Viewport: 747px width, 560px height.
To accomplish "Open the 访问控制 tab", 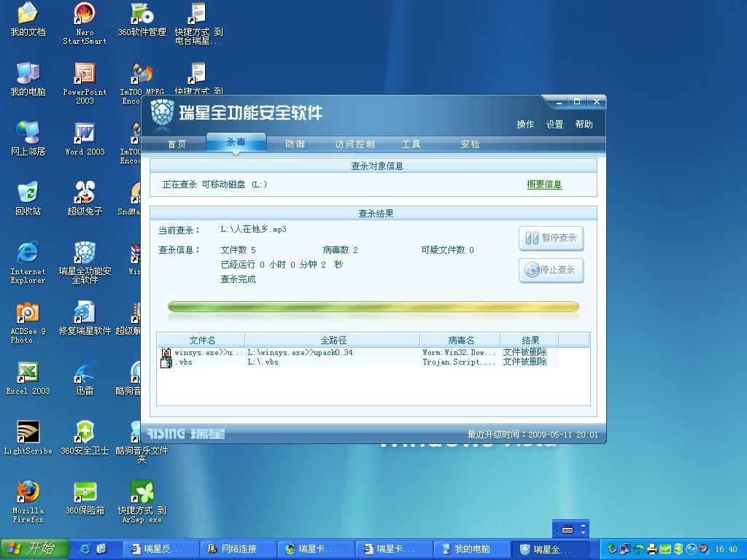I will point(355,144).
